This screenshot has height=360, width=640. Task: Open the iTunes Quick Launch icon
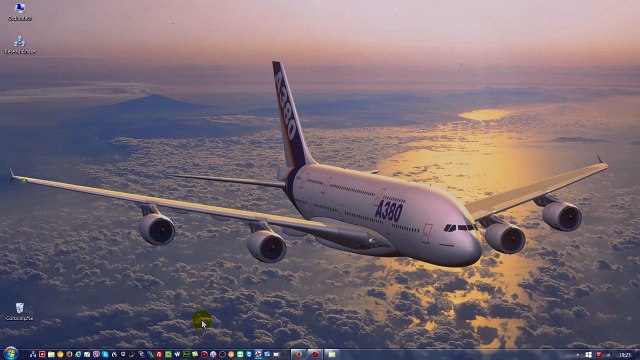(x=213, y=355)
